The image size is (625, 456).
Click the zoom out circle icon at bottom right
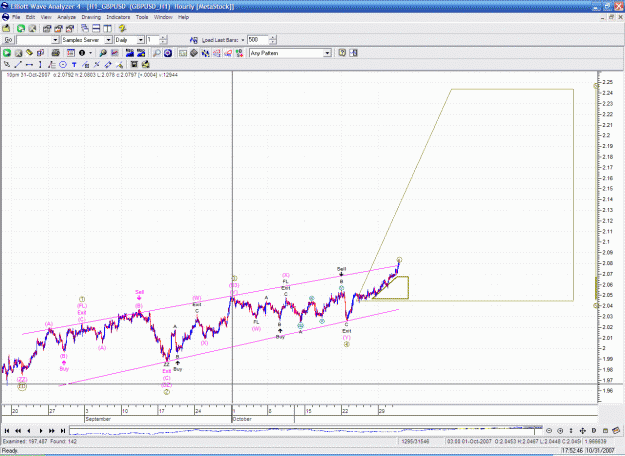pos(549,430)
